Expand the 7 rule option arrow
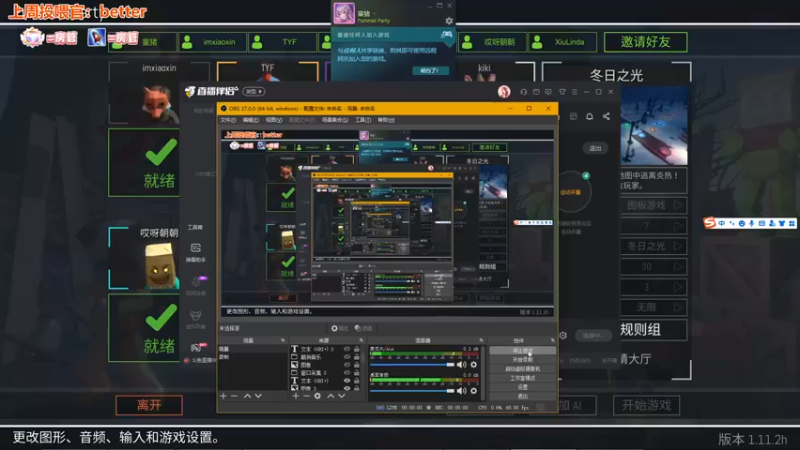Screen dimensions: 800x450 click(678, 226)
